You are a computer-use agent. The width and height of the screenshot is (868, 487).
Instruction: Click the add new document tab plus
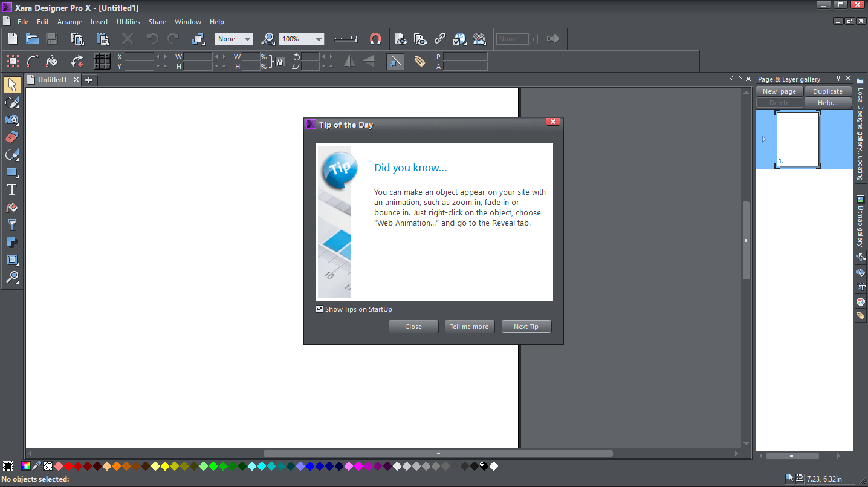tap(88, 80)
